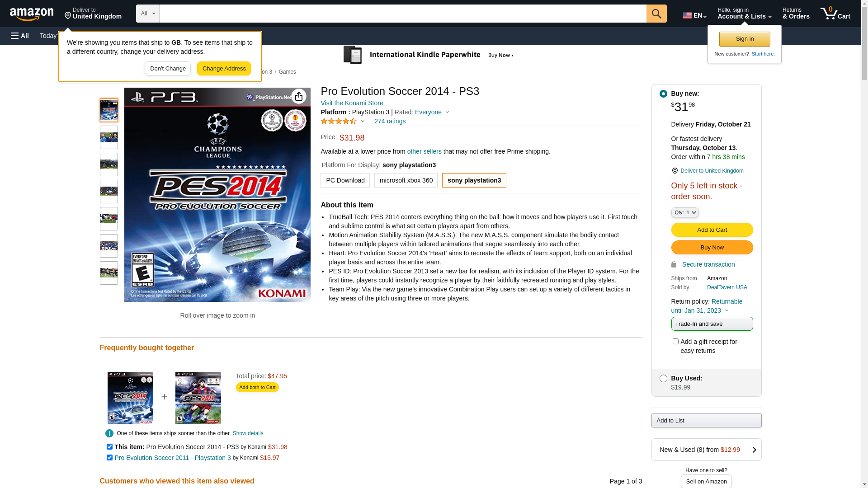Select the PC Download platform option
The image size is (868, 488).
tap(345, 180)
